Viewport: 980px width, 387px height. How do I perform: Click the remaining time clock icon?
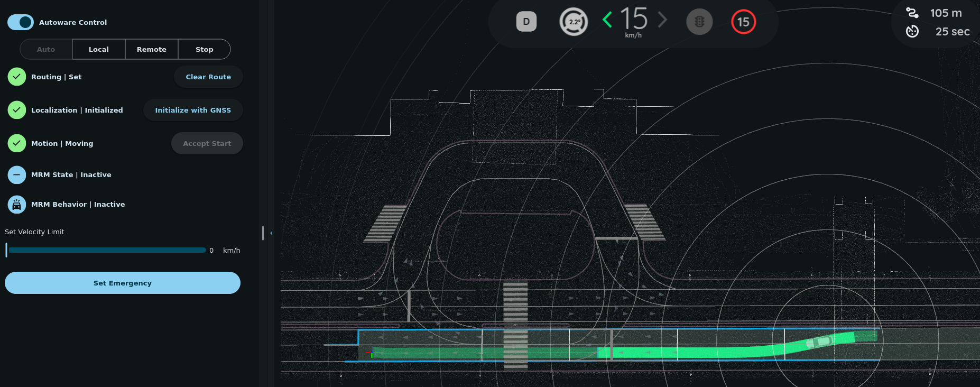coord(912,32)
